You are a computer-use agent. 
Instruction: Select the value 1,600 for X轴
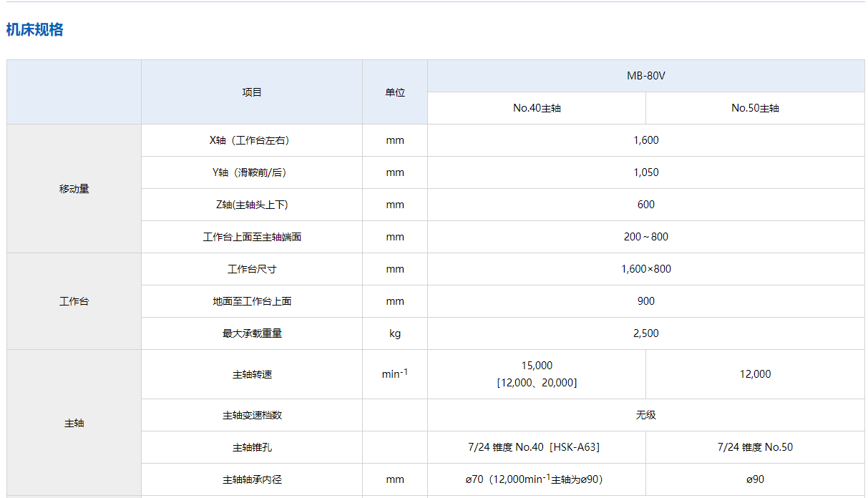click(x=646, y=140)
